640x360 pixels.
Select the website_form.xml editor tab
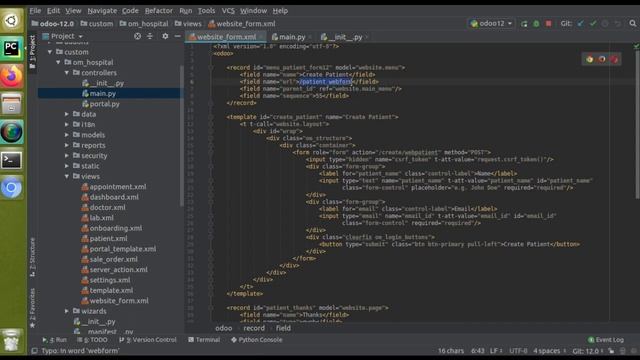click(x=226, y=37)
